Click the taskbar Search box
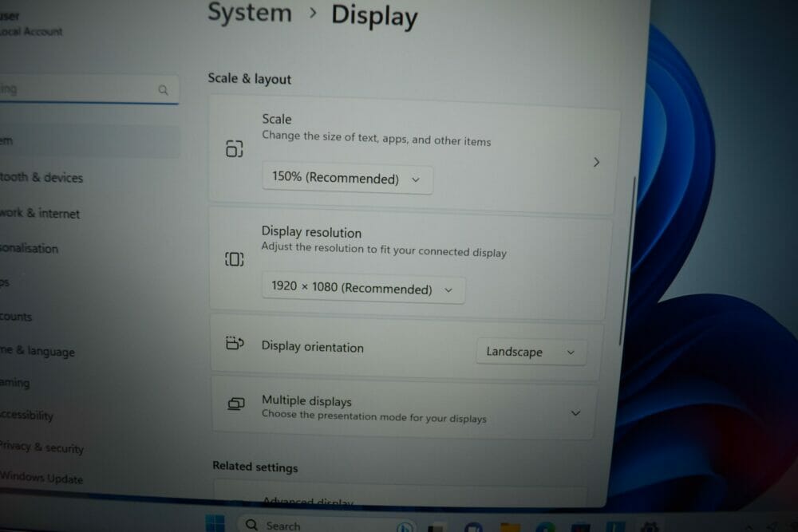The image size is (798, 532). pos(326,525)
